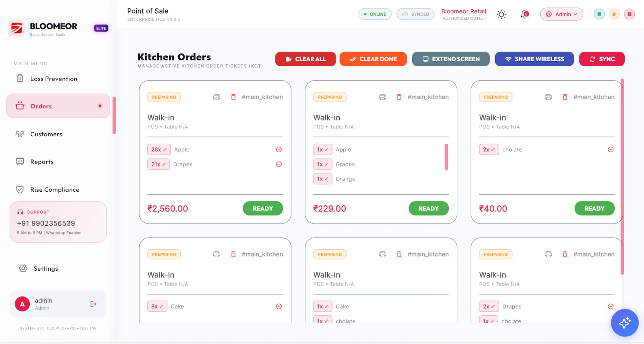Print the 2x Grapes order ticket
The width and height of the screenshot is (644, 344).
click(x=548, y=254)
